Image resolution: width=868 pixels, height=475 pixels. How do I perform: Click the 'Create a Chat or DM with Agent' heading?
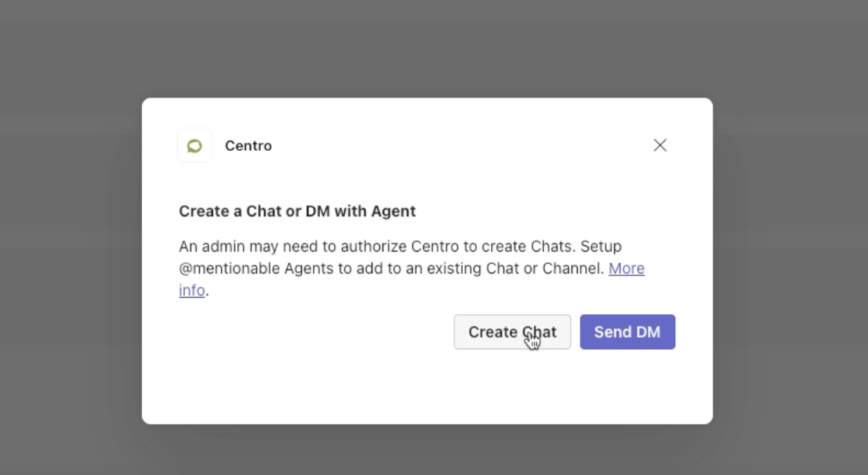(297, 211)
